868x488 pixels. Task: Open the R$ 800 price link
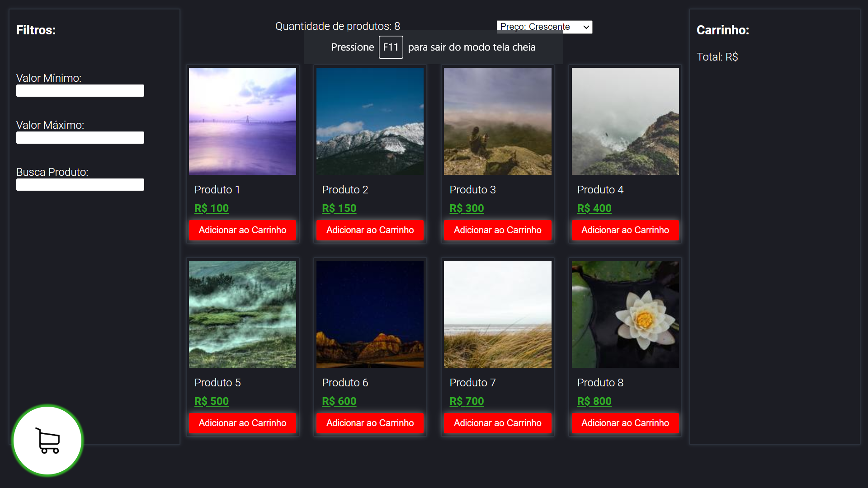(594, 401)
